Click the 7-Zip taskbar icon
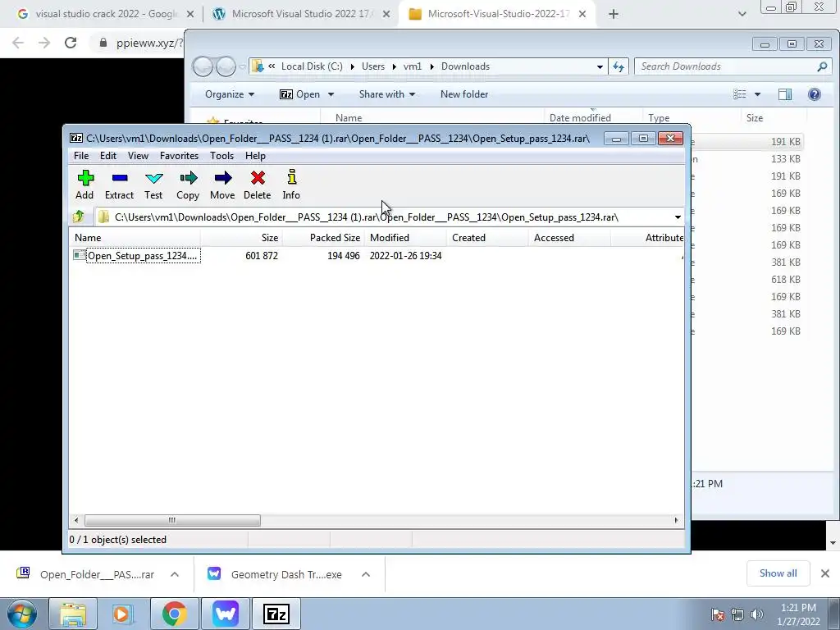 276,614
